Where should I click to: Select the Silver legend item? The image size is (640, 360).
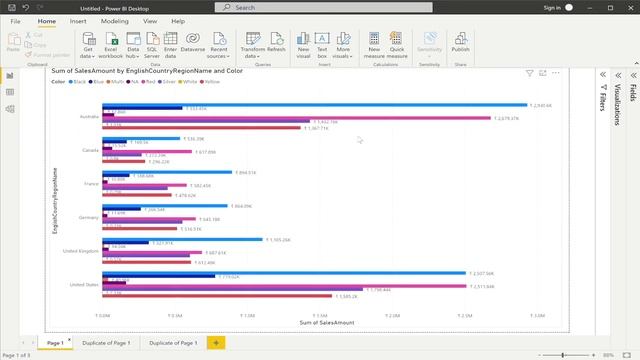167,82
